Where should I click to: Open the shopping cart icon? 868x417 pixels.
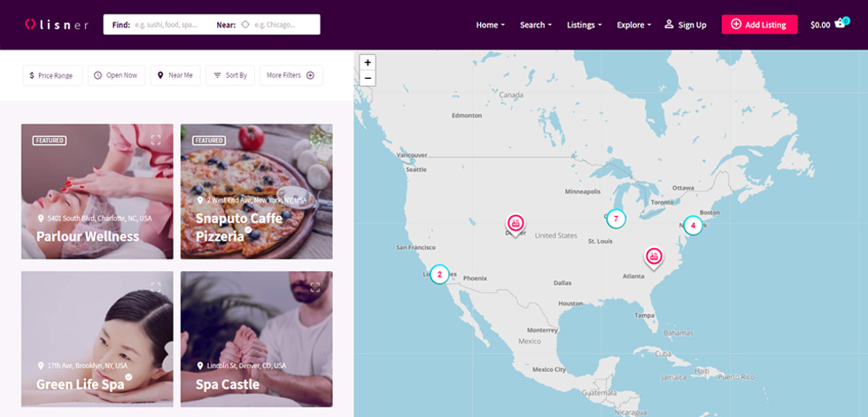(841, 24)
